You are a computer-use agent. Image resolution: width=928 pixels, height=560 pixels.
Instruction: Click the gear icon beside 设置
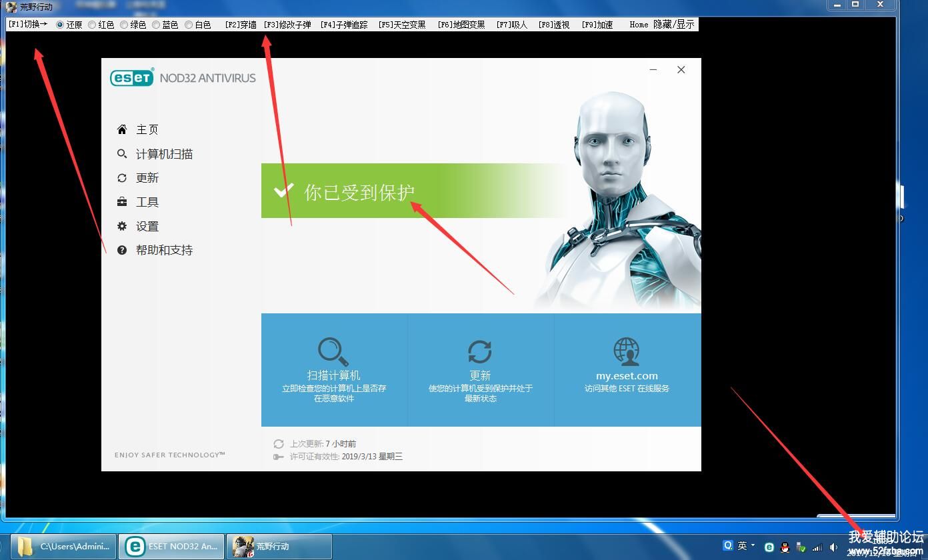[122, 226]
